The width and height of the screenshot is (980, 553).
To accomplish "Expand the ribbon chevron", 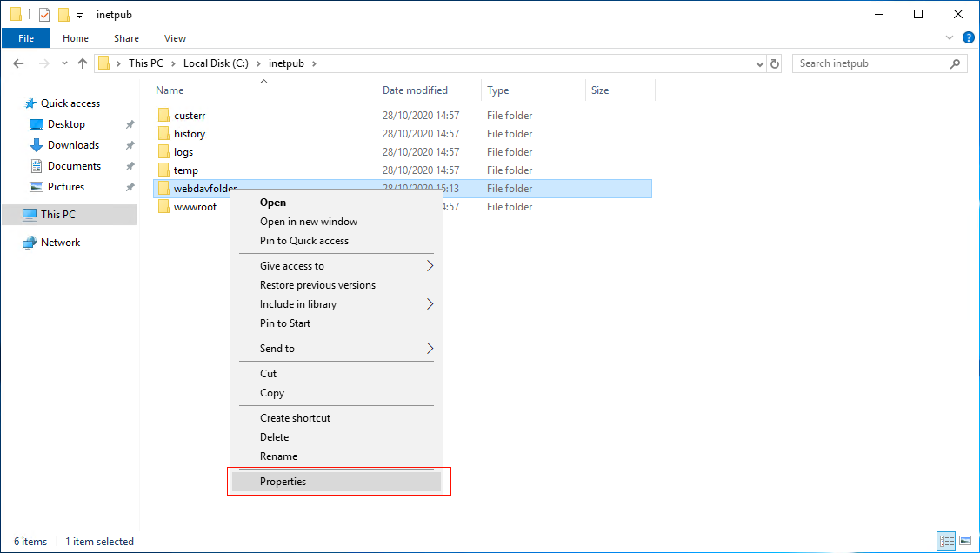I will [950, 38].
